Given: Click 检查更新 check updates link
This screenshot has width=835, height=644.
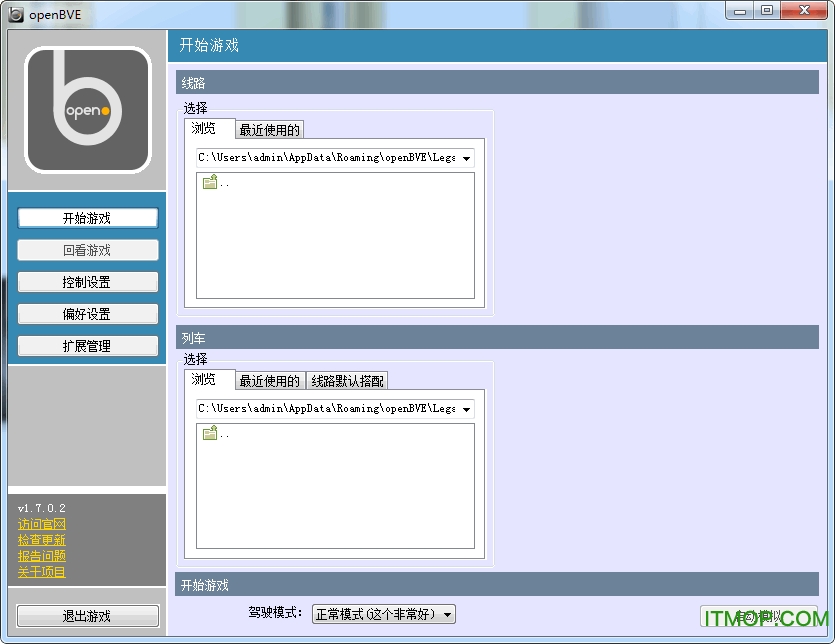Looking at the screenshot, I should coord(42,540).
